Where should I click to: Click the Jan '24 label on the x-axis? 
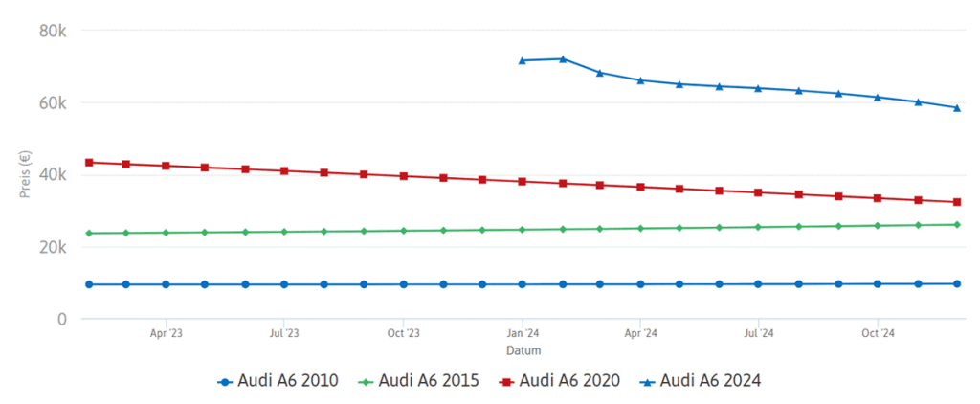[x=523, y=334]
